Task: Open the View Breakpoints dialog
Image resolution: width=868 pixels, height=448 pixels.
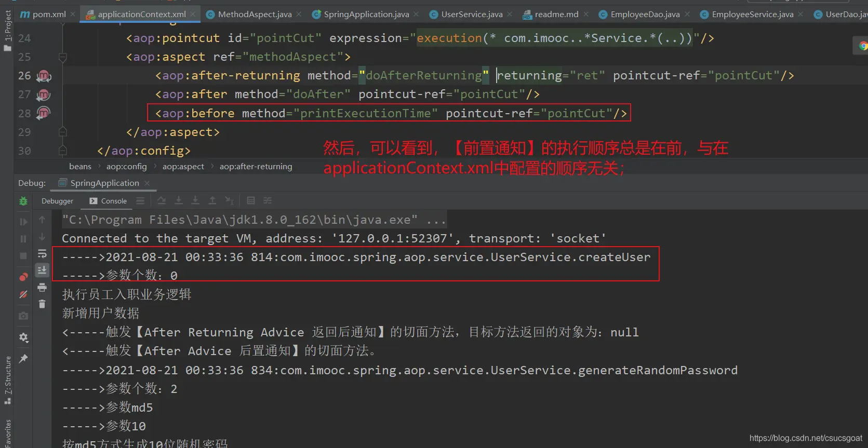Action: tap(23, 277)
